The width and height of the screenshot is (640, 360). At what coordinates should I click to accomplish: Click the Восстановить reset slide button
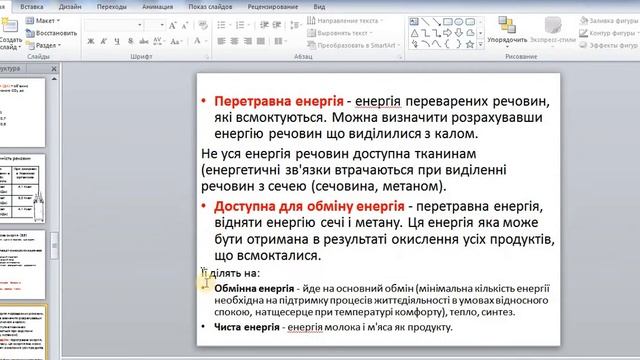[51, 33]
